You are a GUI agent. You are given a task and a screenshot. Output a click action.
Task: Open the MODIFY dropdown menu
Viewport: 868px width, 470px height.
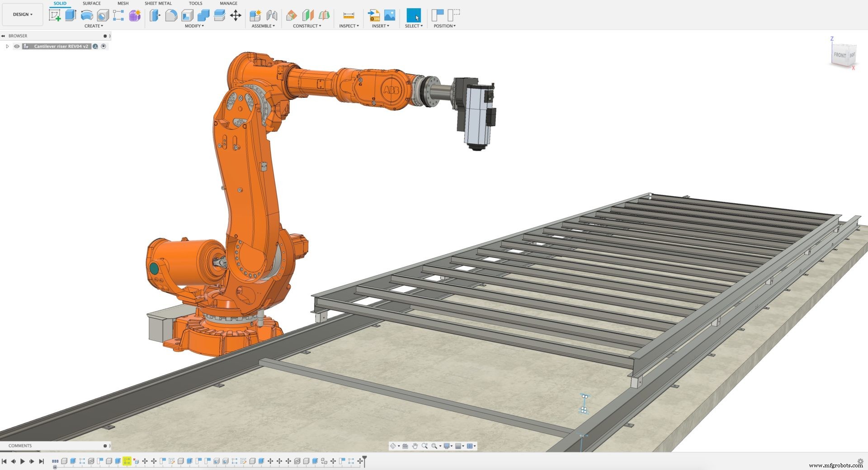coord(194,26)
